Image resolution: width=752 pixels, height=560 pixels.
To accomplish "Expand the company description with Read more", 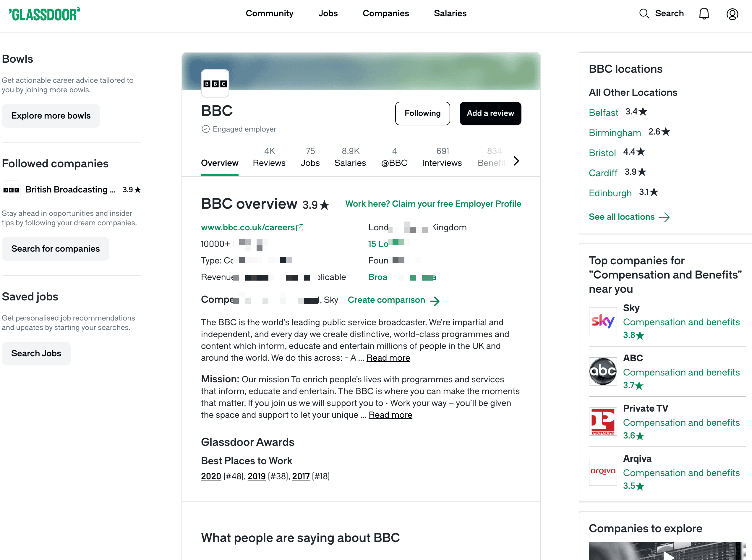I will tap(388, 358).
